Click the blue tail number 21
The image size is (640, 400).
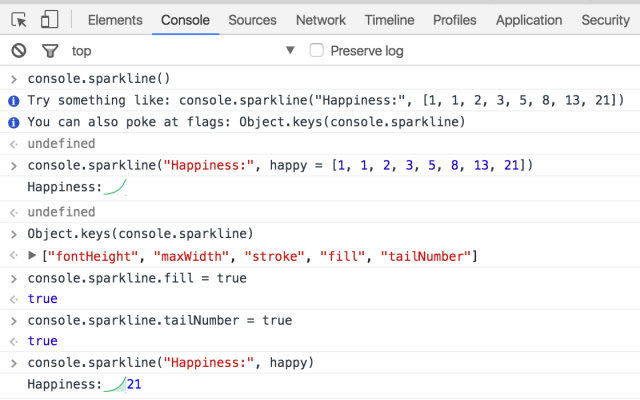tap(134, 384)
